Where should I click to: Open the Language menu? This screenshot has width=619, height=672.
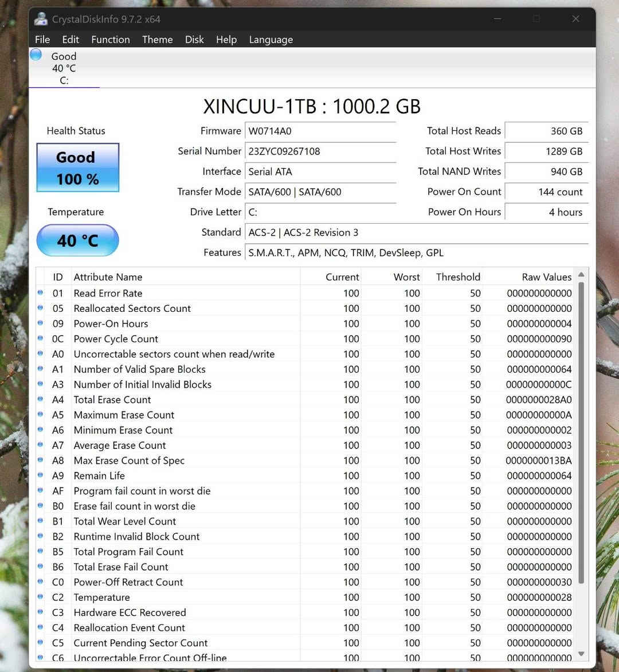(271, 40)
